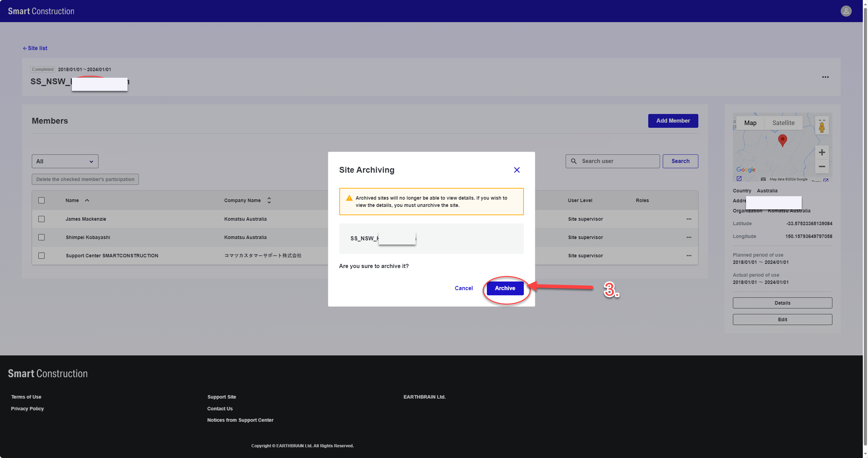This screenshot has width=868, height=458.
Task: Sort members by Name arrow
Action: tap(87, 200)
